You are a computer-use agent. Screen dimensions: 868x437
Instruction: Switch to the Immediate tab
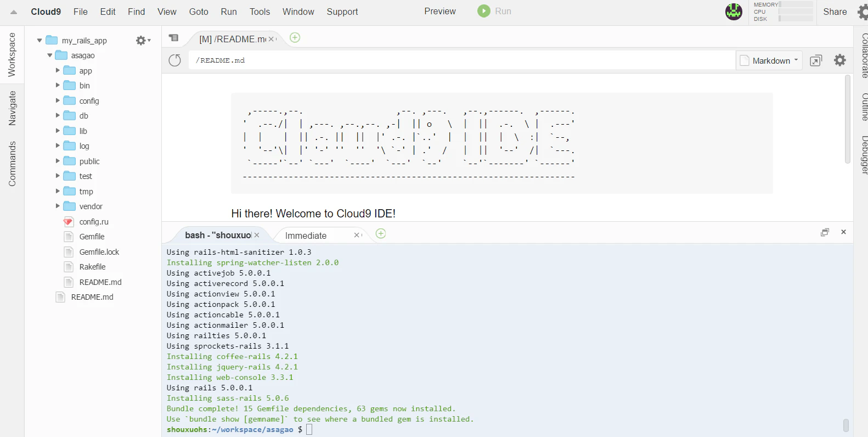pyautogui.click(x=306, y=236)
